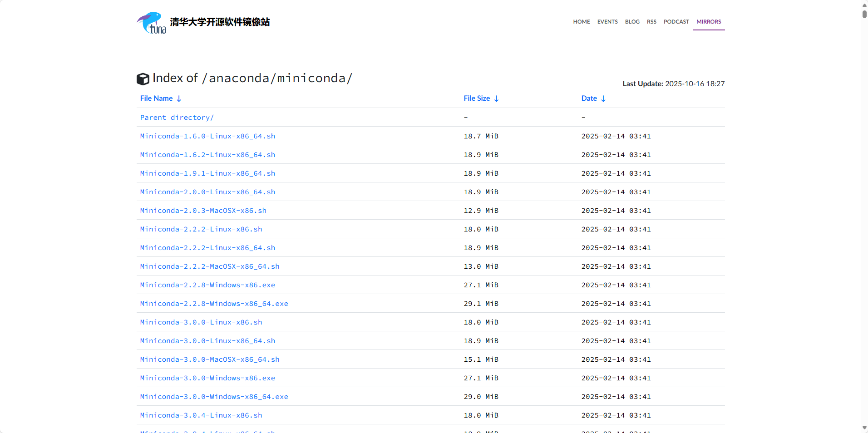Open Miniconda-3.0.0-MacOSX-x86_64.sh link

pyautogui.click(x=209, y=359)
